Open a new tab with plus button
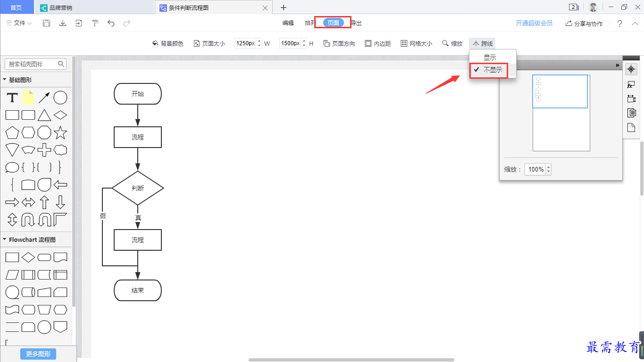Screen dimensions: 644x362 [284, 8]
